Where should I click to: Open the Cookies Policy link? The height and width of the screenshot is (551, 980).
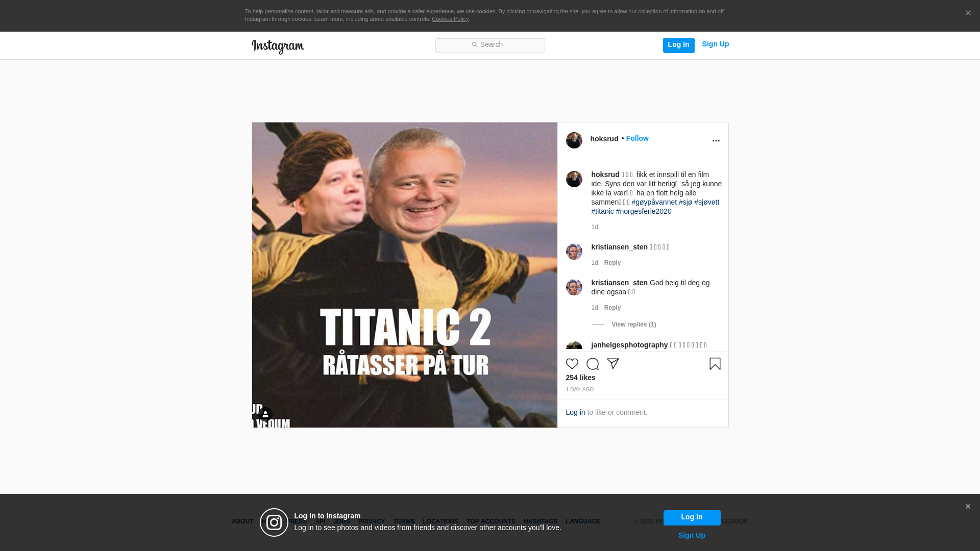coord(450,19)
